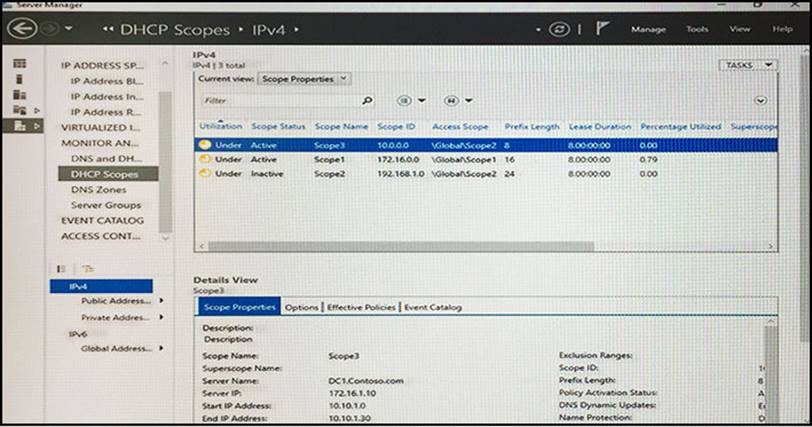Click the back navigation arrow button
This screenshot has height=427, width=812.
click(x=16, y=29)
